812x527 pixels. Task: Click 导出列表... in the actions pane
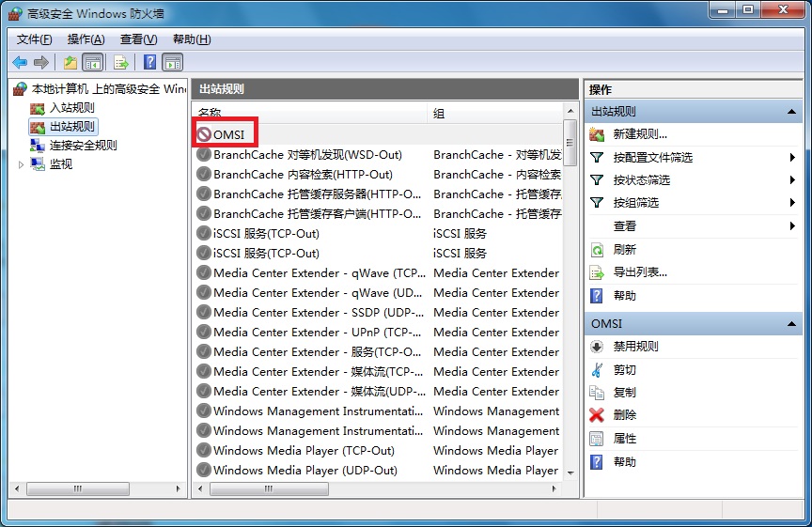640,272
